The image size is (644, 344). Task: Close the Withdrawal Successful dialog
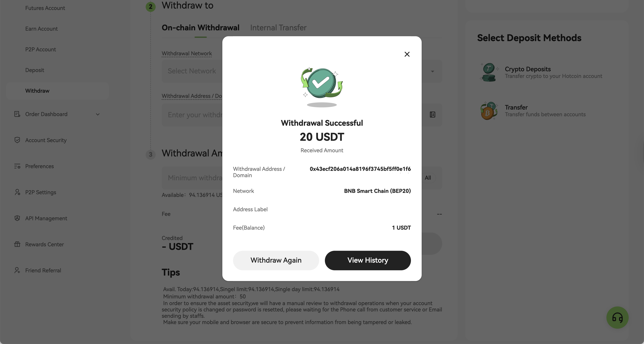pyautogui.click(x=407, y=54)
